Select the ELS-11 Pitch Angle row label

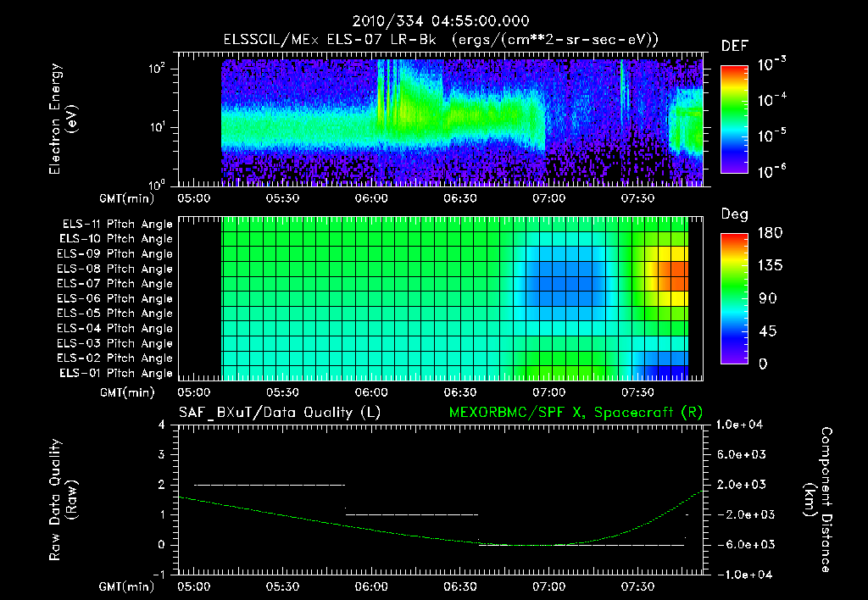[x=117, y=225]
